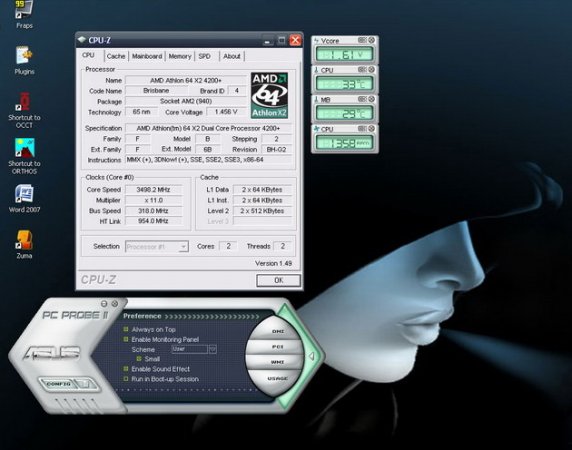This screenshot has width=572, height=450.
Task: Close the MB temperature monitor panel
Action: (x=371, y=99)
